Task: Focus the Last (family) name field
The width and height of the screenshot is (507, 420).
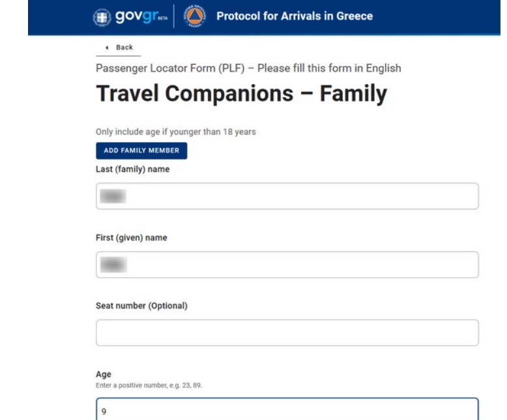Action: (x=287, y=196)
